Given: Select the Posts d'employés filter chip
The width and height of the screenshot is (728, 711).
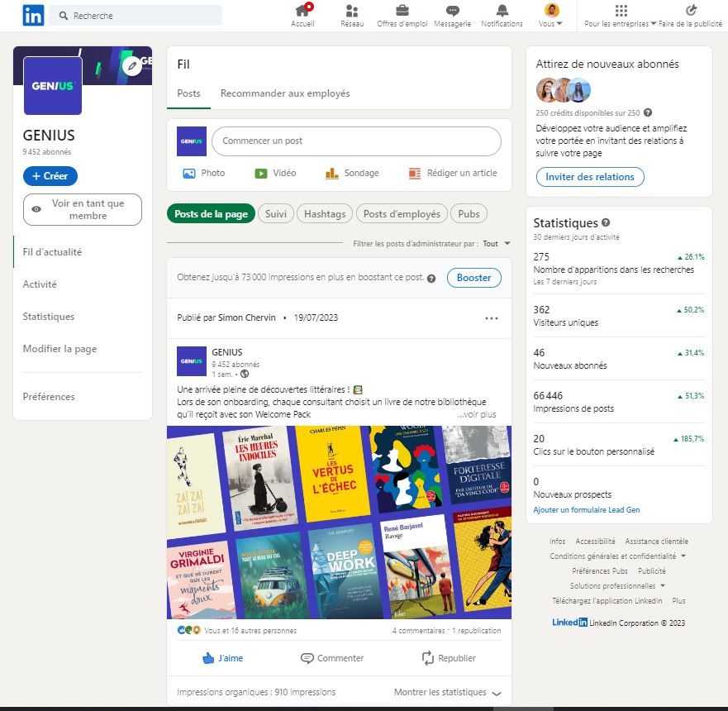Looking at the screenshot, I should pyautogui.click(x=402, y=213).
